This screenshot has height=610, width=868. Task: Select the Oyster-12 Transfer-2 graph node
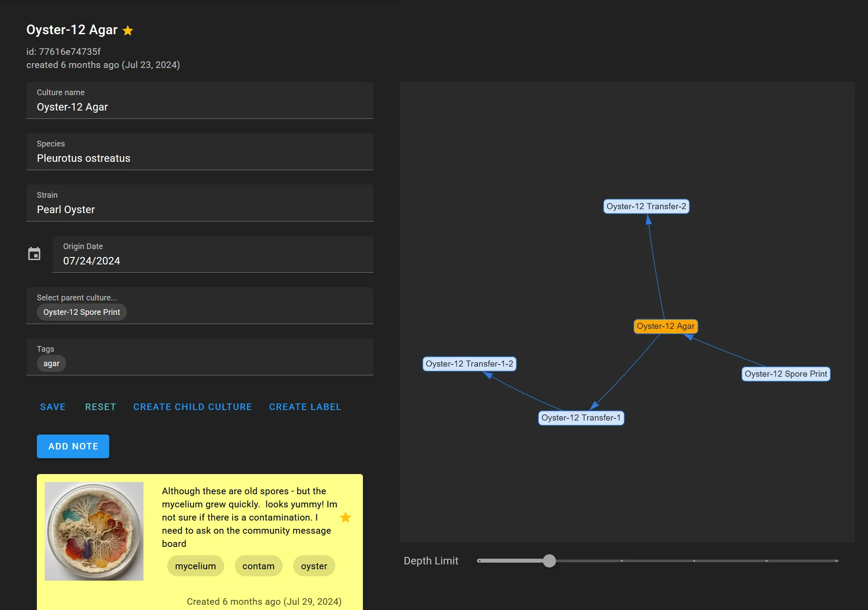pos(646,207)
